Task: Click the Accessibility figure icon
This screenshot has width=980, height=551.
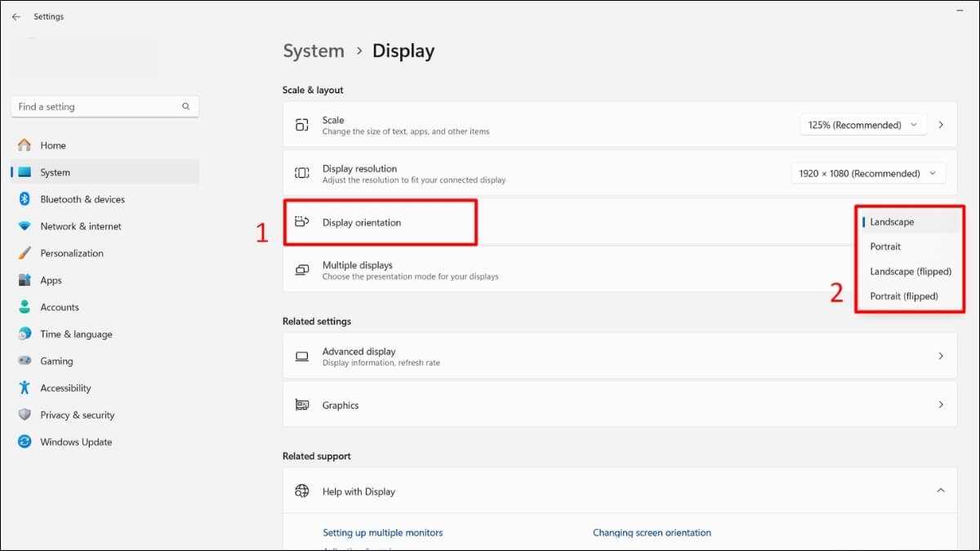Action: click(x=24, y=388)
